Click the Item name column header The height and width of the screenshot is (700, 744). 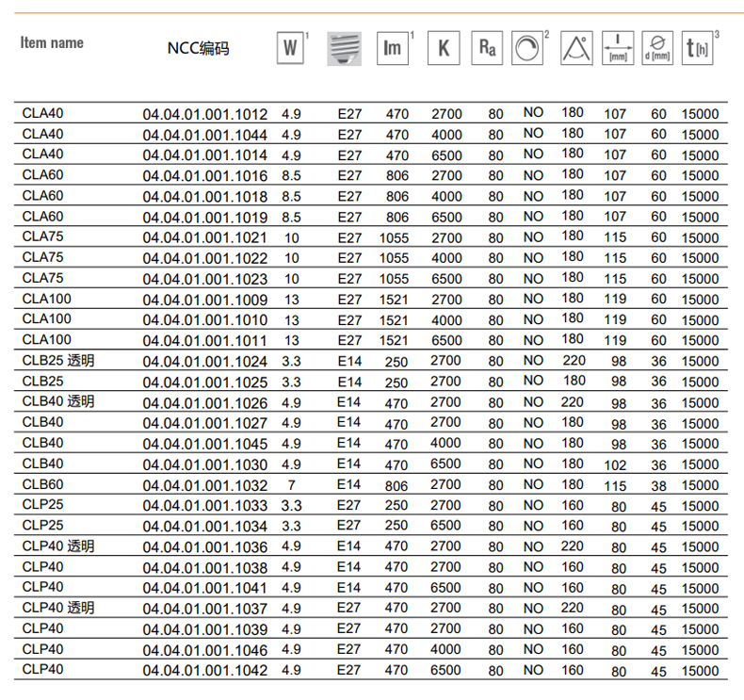[52, 42]
